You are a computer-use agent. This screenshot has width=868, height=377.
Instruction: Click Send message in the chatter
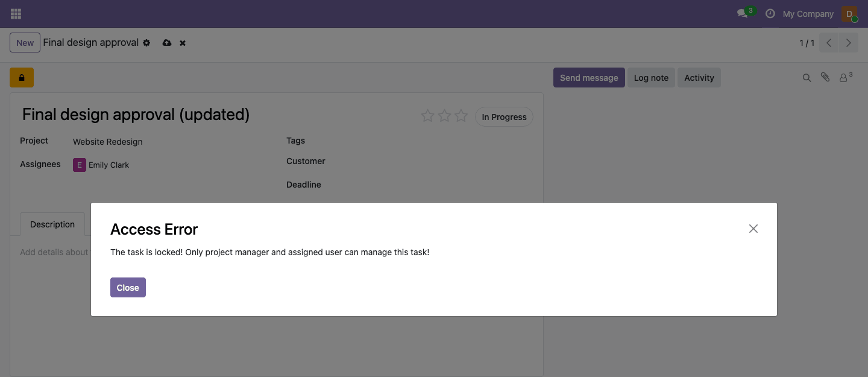pos(589,78)
